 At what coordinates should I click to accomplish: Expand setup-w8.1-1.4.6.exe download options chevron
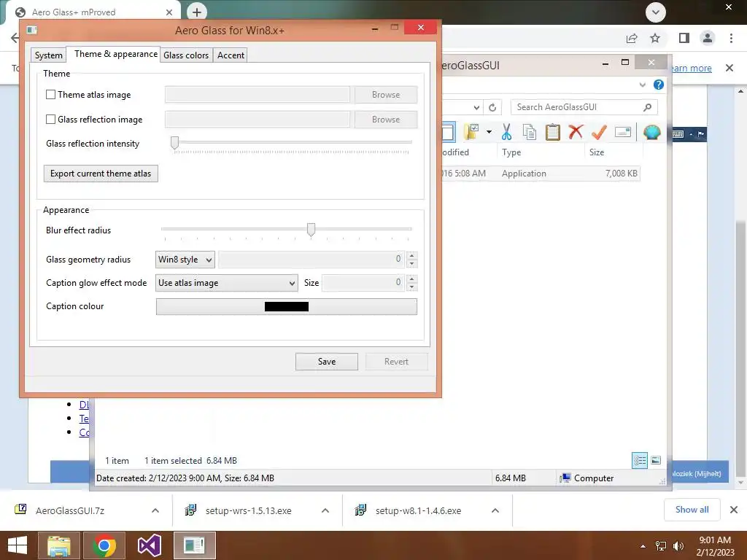495,510
